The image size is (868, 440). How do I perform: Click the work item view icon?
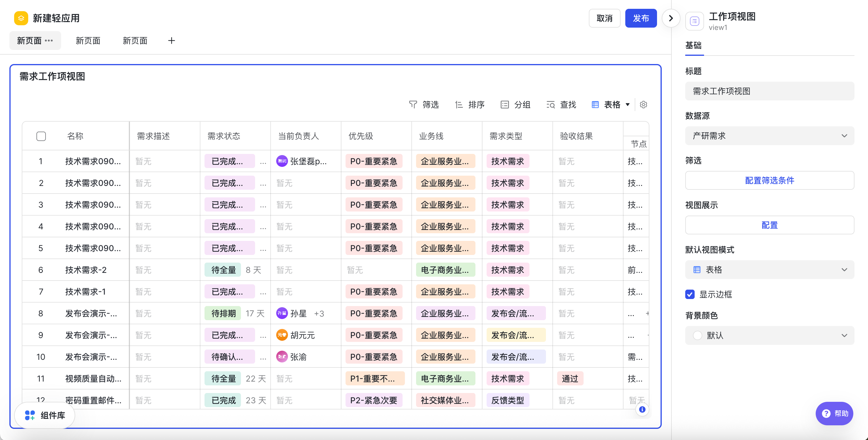click(x=694, y=21)
